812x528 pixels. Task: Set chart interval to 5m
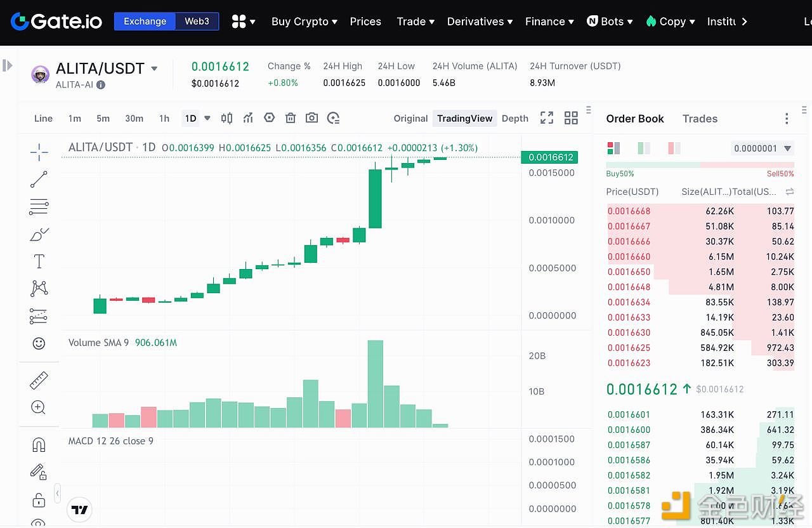click(x=103, y=118)
